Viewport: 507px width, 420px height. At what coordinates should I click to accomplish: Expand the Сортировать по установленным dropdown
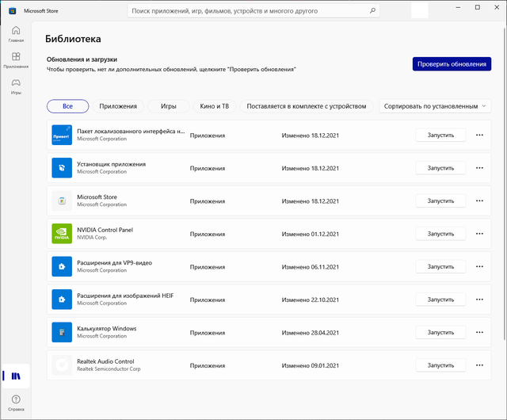[x=435, y=106]
